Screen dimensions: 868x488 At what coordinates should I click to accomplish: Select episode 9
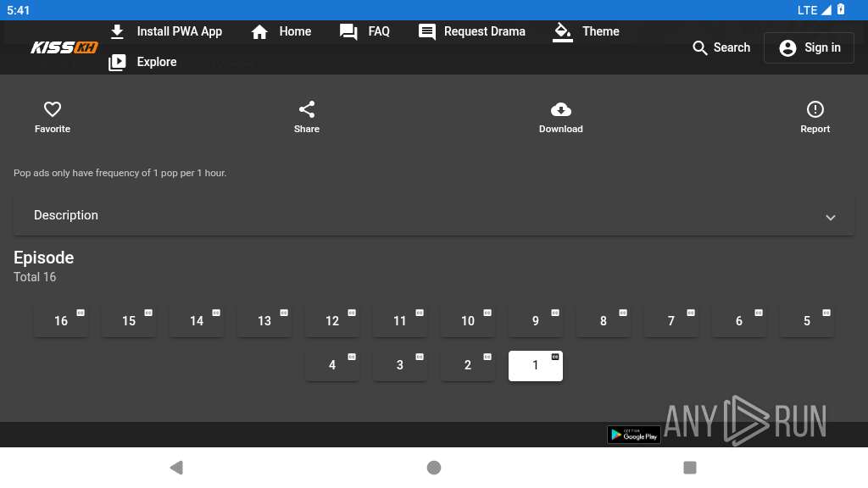click(x=536, y=321)
